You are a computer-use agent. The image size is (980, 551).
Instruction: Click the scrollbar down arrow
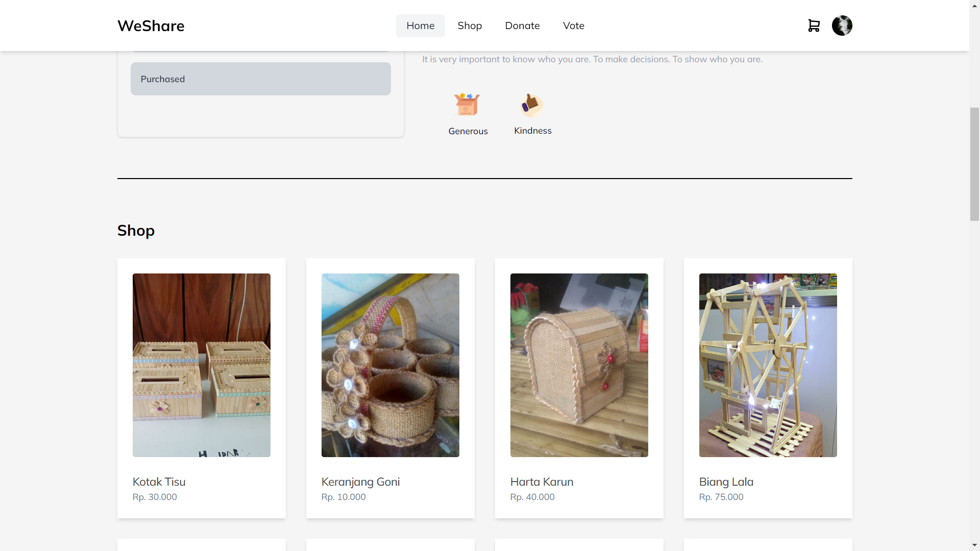coord(974,545)
